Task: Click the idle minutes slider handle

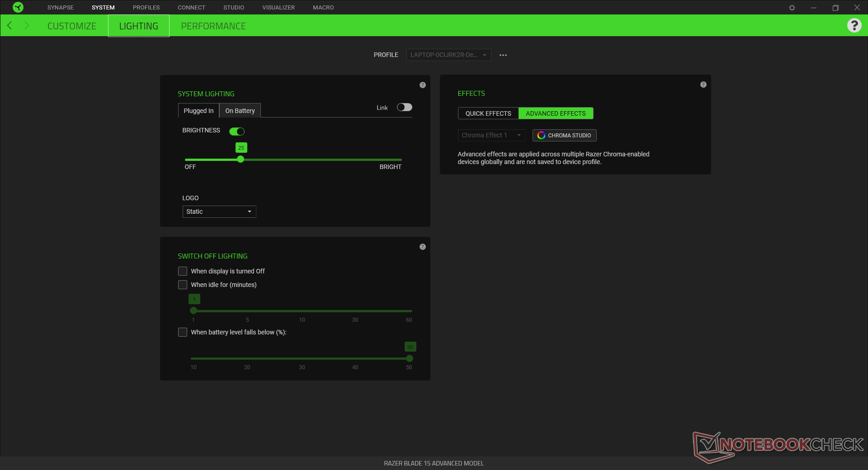Action: click(x=193, y=310)
